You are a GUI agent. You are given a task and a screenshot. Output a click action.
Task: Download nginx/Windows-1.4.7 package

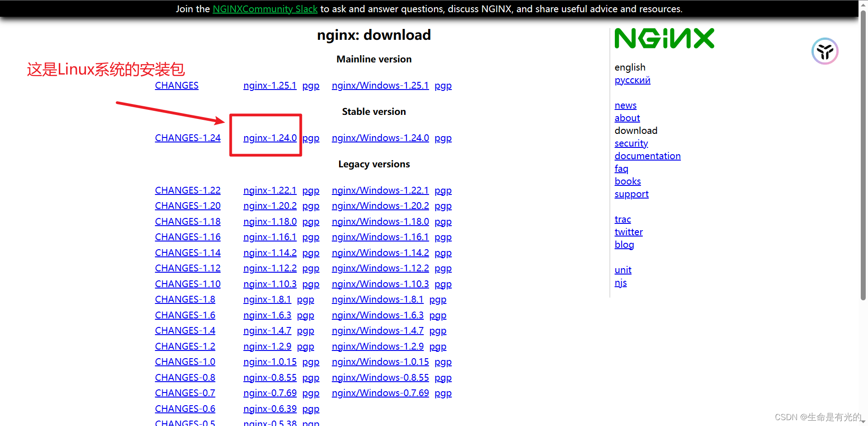coord(377,331)
